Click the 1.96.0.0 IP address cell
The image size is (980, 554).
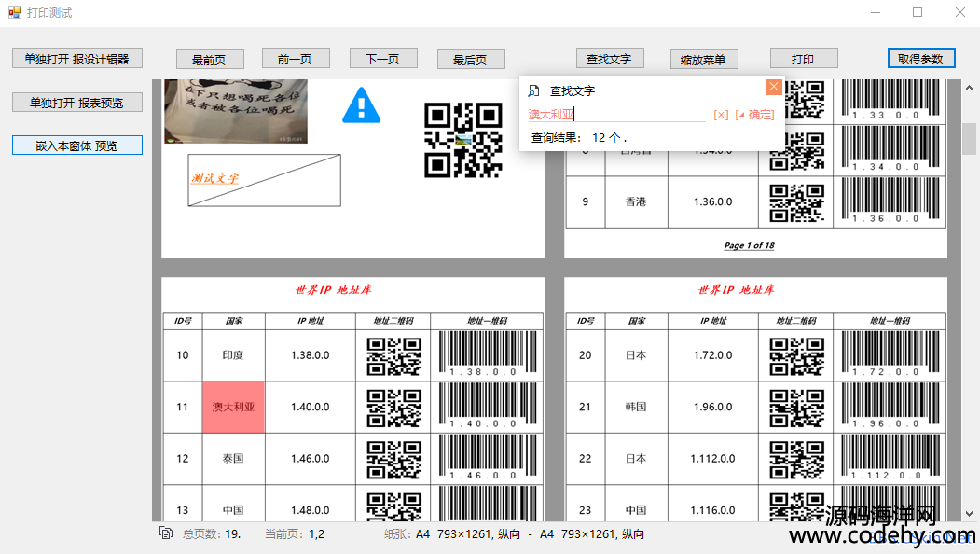[x=713, y=407]
